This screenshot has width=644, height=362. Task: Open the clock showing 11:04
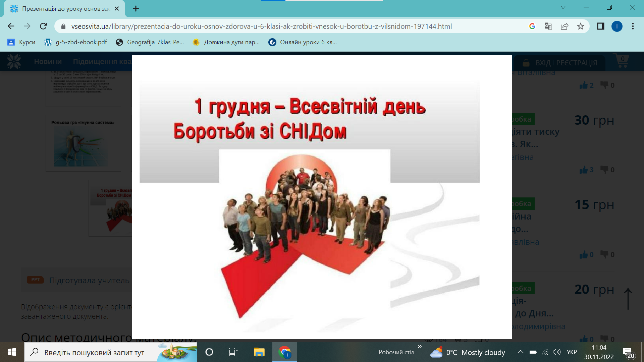599,352
